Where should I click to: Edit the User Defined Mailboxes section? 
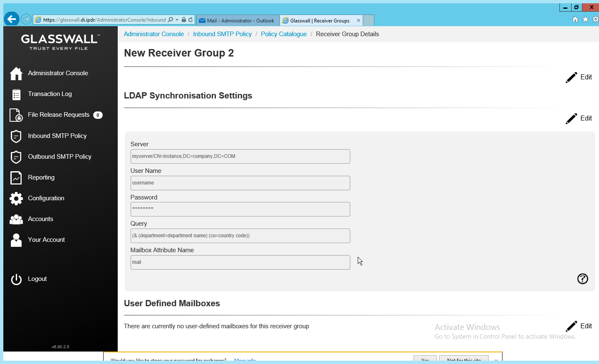579,326
